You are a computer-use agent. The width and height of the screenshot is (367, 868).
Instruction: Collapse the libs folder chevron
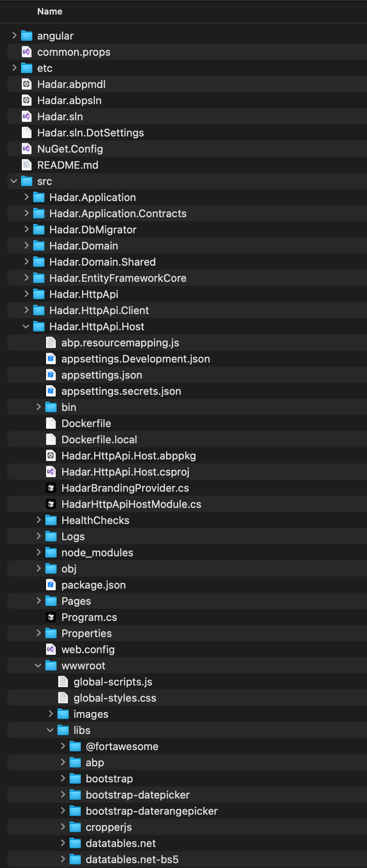click(x=51, y=730)
